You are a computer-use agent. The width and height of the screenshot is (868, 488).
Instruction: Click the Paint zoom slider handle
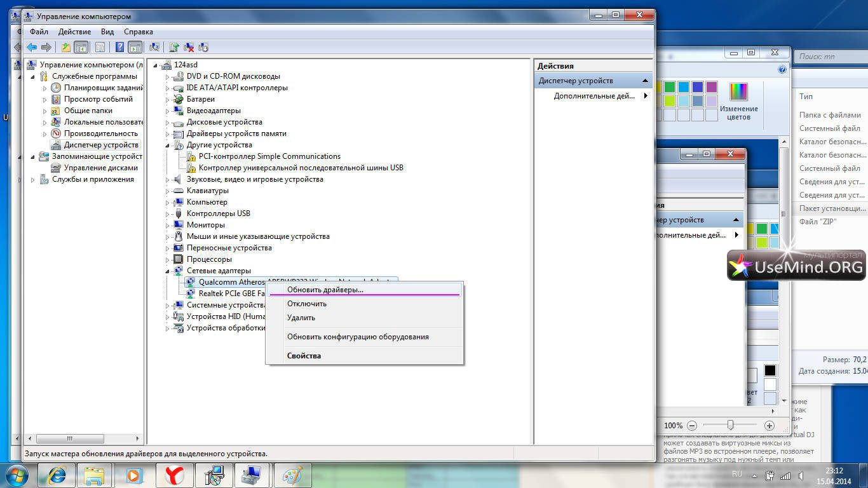pyautogui.click(x=731, y=424)
